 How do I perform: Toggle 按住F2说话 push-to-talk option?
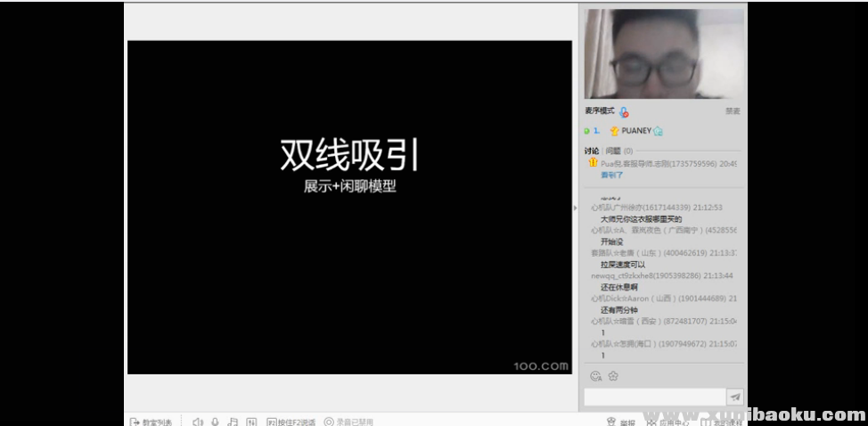pos(291,422)
